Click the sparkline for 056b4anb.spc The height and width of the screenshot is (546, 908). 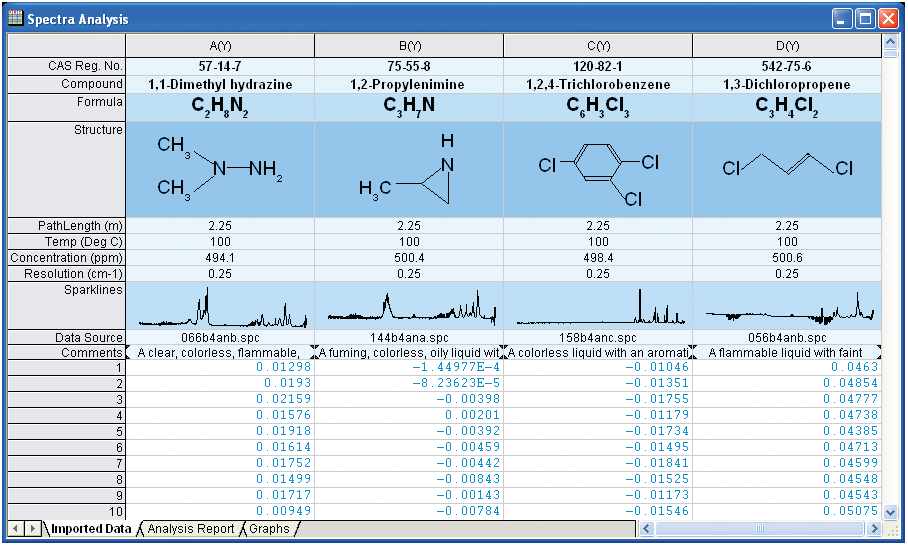(787, 306)
